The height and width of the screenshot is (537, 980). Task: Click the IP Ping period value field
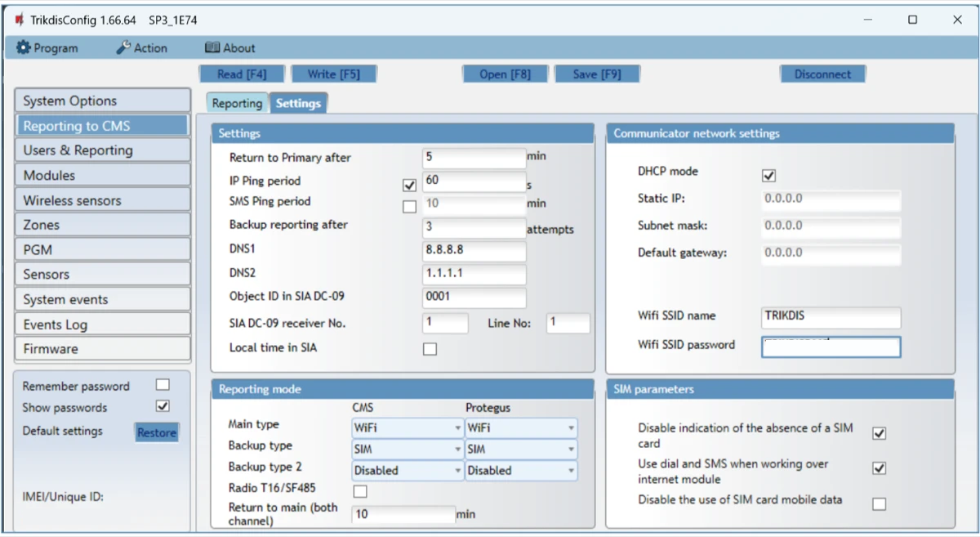coord(474,181)
